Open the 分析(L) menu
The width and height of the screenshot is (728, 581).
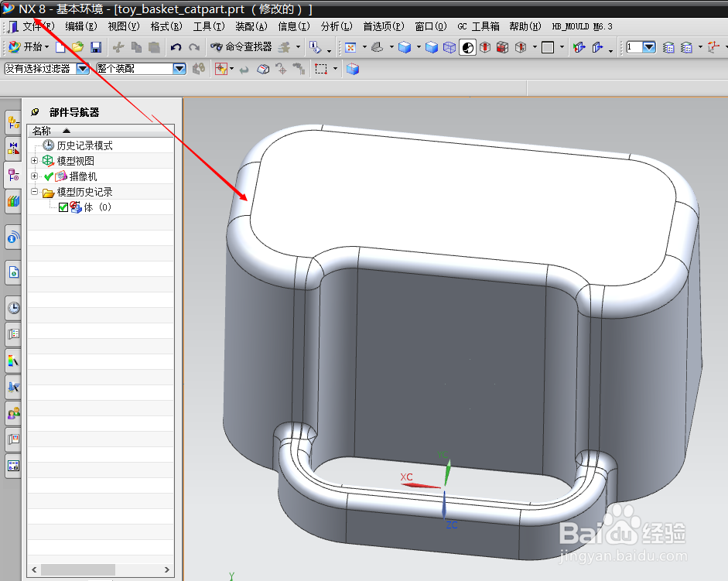point(337,26)
